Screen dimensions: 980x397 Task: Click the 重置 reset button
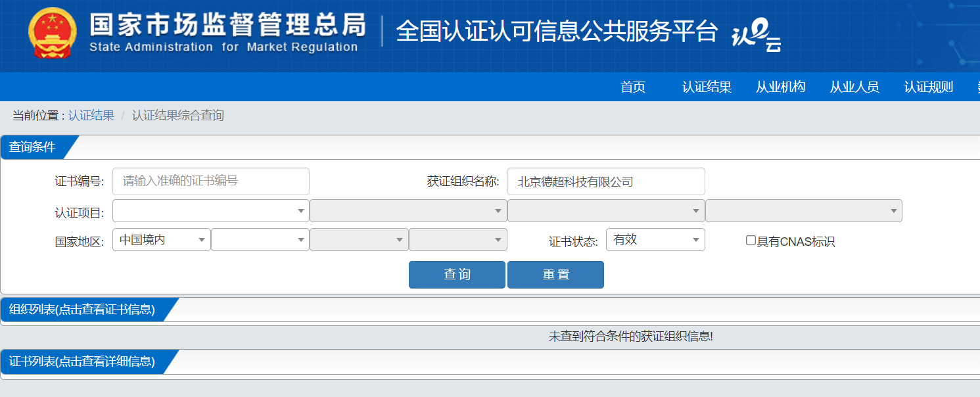(555, 275)
